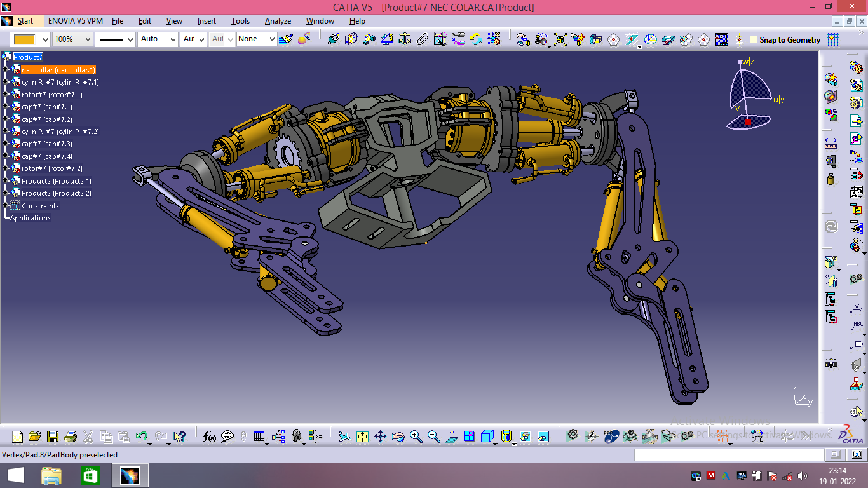Open the Store app on taskbar
The width and height of the screenshot is (868, 488).
[90, 475]
